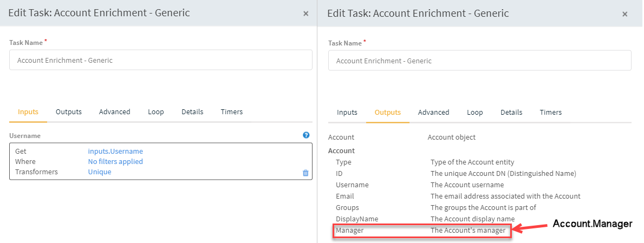This screenshot has height=243, width=644.
Task: Select the DisplayName output entry
Action: click(x=357, y=219)
